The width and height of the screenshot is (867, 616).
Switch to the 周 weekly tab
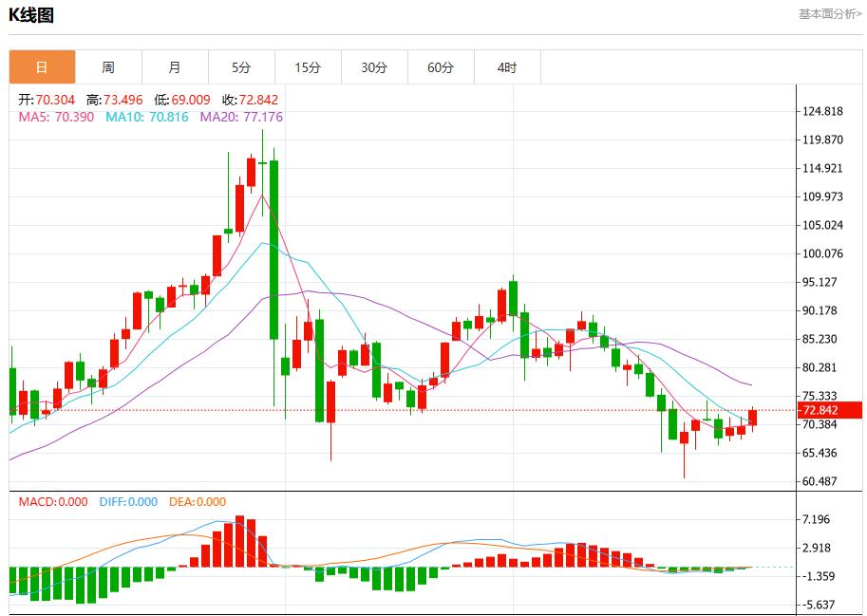point(108,67)
